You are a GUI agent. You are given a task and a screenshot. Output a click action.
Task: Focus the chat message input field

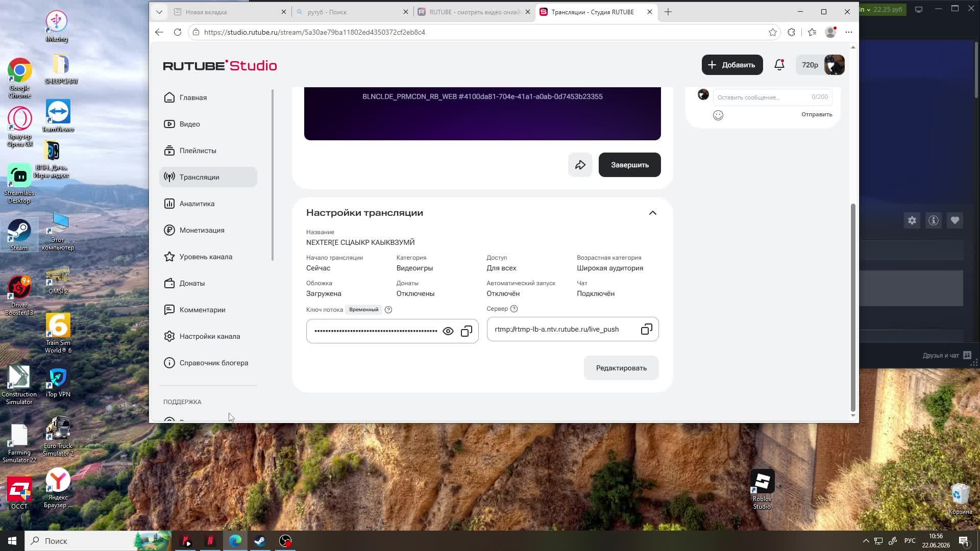point(772,97)
